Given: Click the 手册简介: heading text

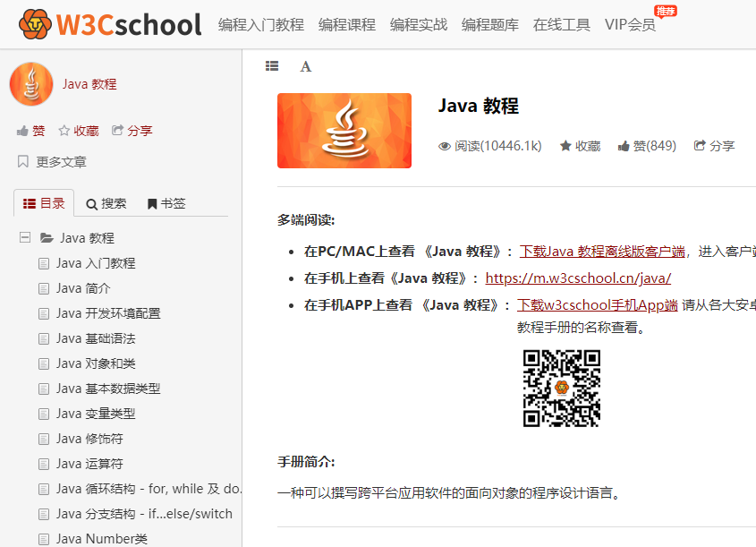Looking at the screenshot, I should pos(306,462).
